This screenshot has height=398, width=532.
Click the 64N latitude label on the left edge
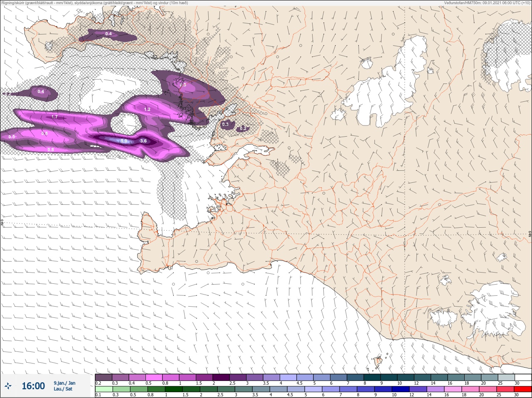(2, 223)
